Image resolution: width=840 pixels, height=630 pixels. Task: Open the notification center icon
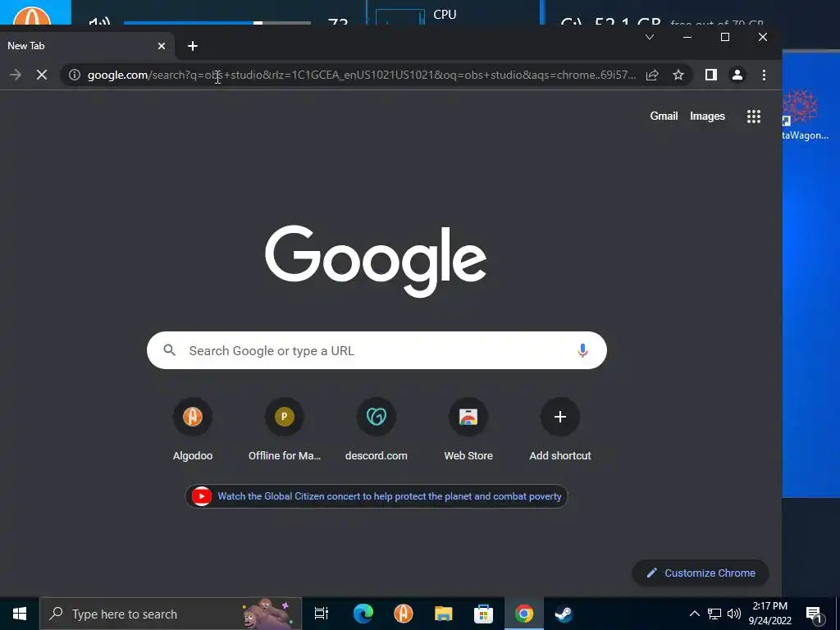pos(815,615)
